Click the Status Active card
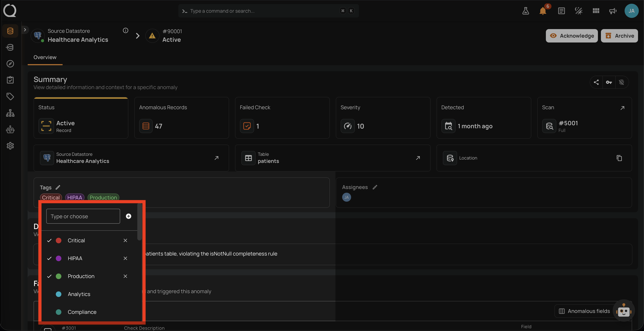Screen dimensions: 644x331 [81, 118]
